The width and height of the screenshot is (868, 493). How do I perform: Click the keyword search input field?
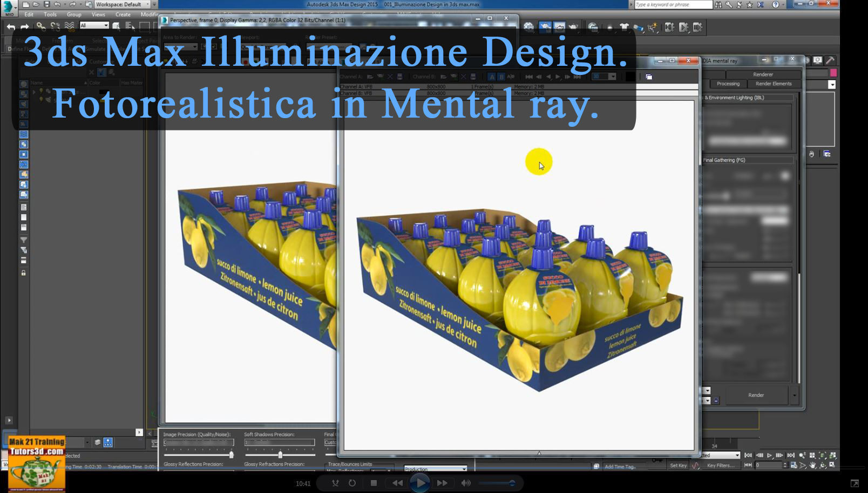[x=673, y=4]
